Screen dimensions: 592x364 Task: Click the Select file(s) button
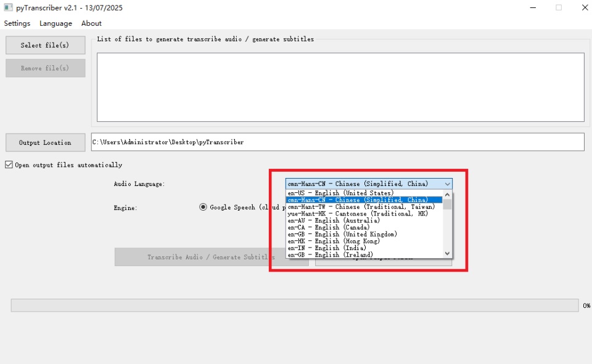click(45, 45)
